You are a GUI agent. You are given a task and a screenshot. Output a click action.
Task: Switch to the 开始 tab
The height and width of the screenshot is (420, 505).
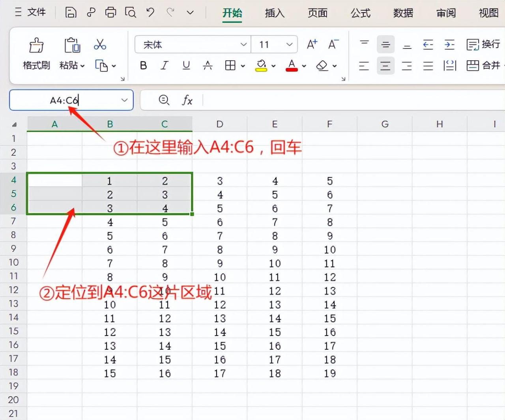point(232,13)
